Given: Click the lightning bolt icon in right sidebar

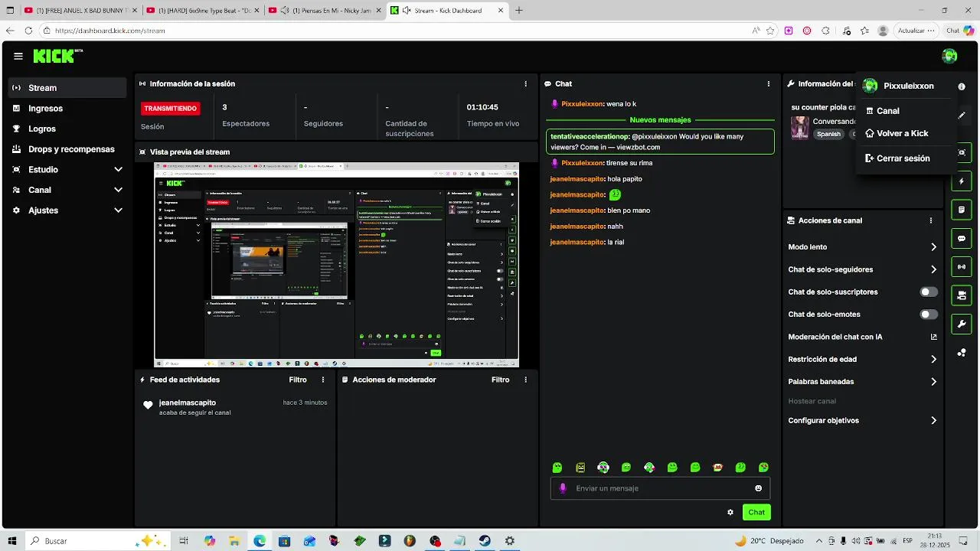Looking at the screenshot, I should (x=962, y=181).
